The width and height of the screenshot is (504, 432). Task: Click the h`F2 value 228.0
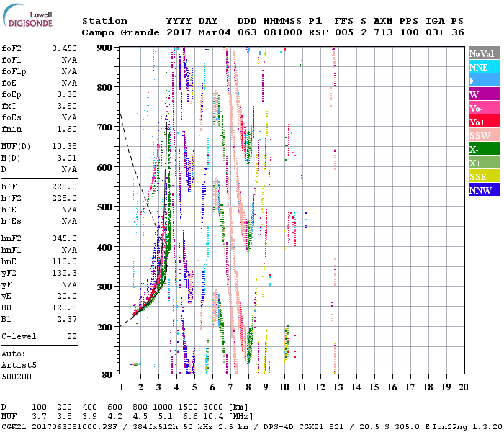(x=64, y=198)
